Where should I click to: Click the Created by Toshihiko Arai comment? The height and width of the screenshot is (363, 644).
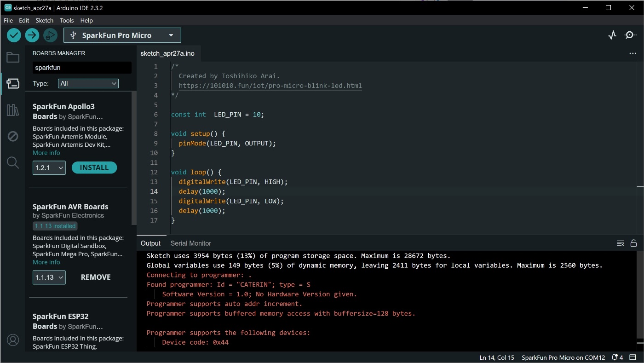229,76
